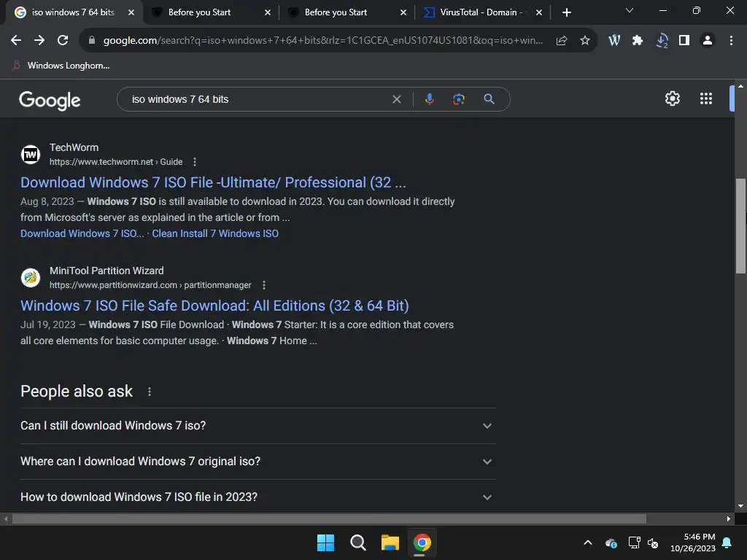747x560 pixels.
Task: Open the 'Download Windows 7 ISO...' sitelink
Action: (x=82, y=233)
